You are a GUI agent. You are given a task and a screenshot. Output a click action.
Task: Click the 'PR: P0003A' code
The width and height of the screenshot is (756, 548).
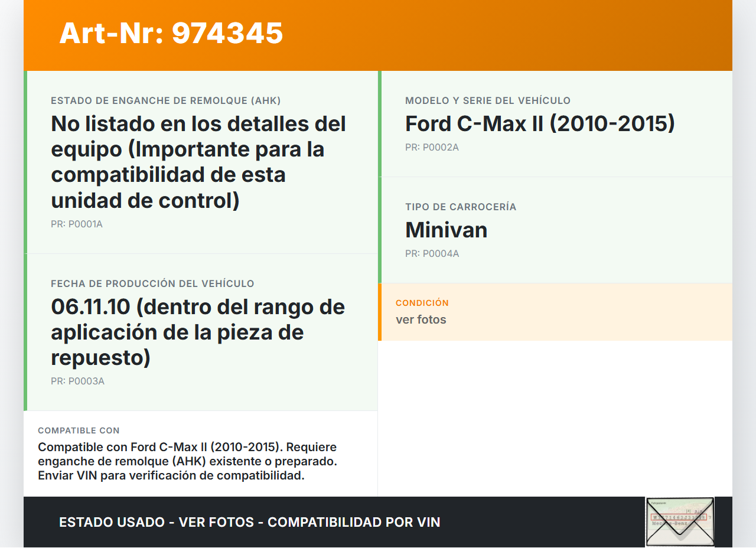point(77,381)
